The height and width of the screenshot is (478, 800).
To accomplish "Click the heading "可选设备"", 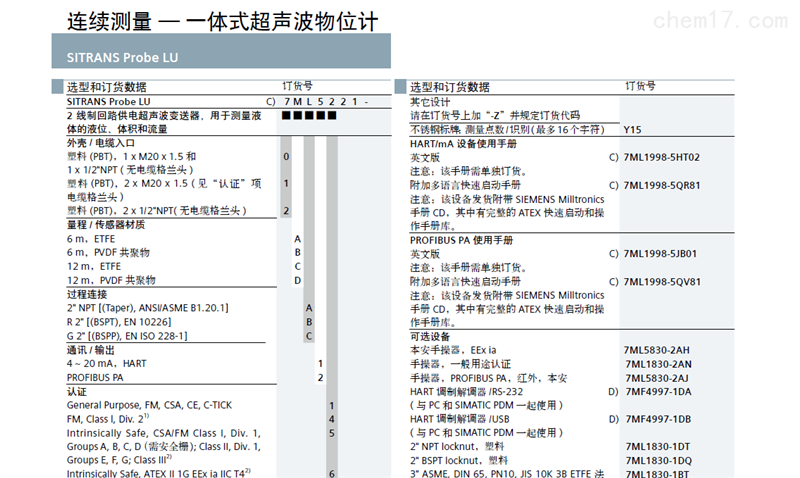I will [x=430, y=337].
